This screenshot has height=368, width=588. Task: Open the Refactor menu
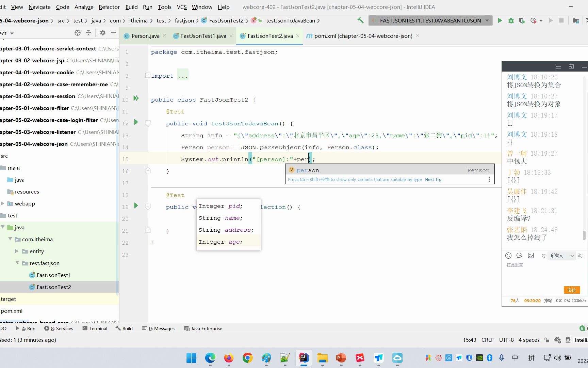coord(109,7)
